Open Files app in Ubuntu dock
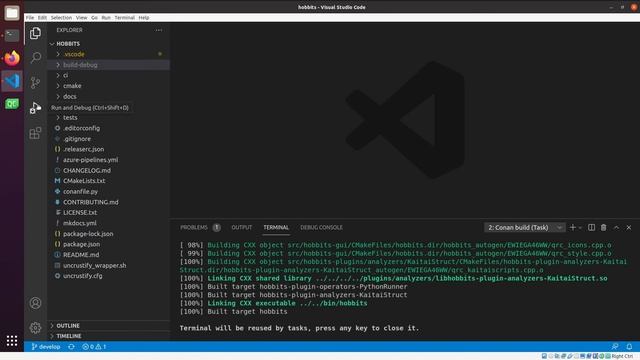 [x=12, y=13]
